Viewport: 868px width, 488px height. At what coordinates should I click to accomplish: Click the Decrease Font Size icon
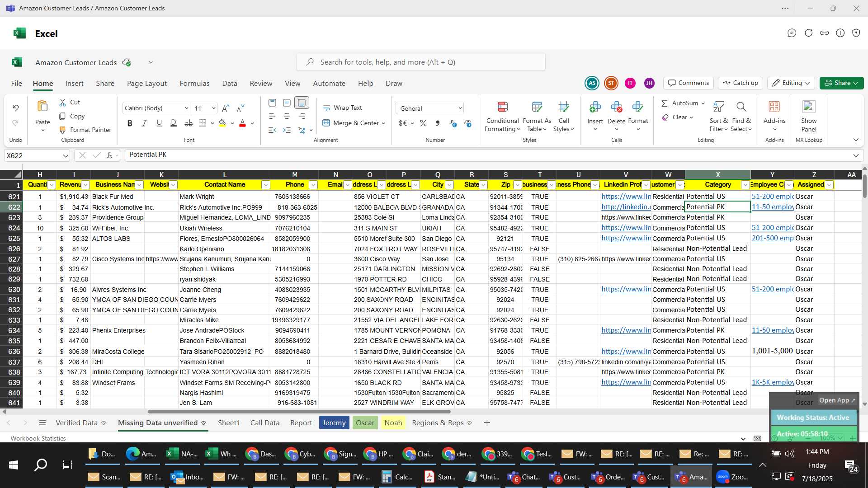tap(241, 108)
